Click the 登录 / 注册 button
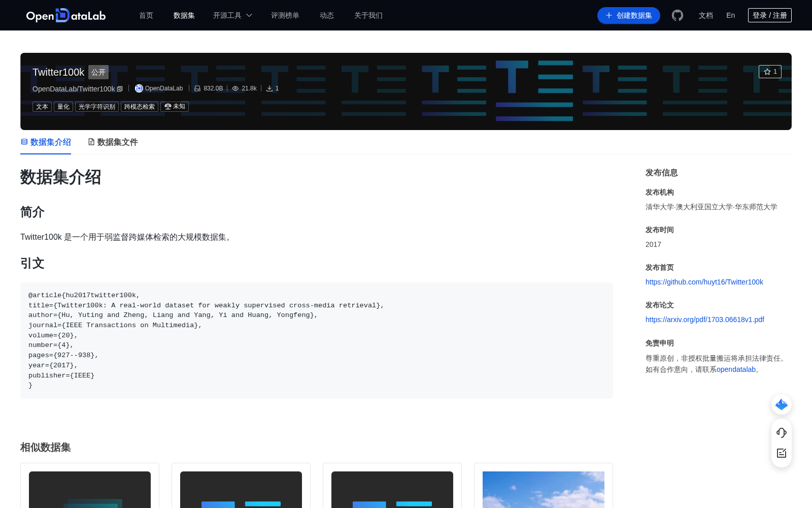 click(770, 15)
